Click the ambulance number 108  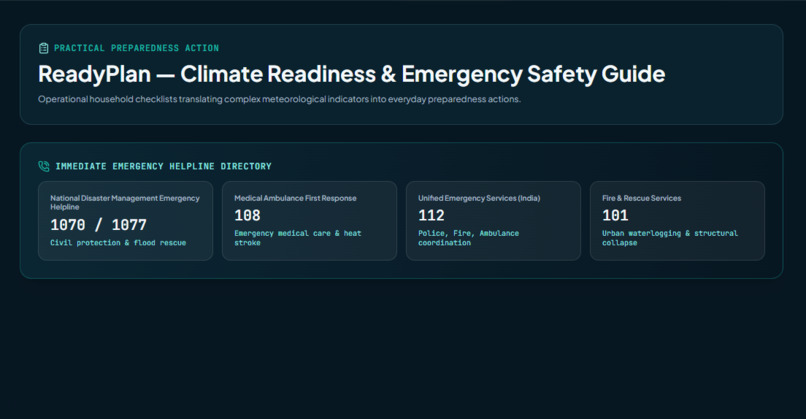coord(247,215)
